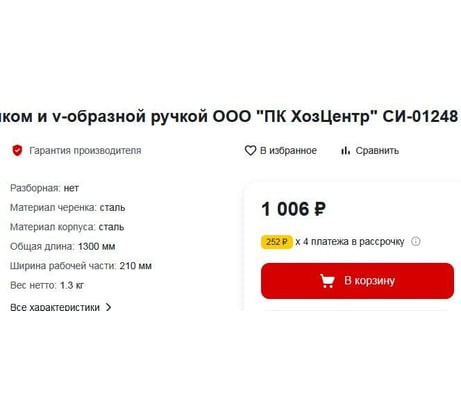This screenshot has height=415, width=461.
Task: Click the 'Разборная: нет' specification row
Action: click(44, 188)
